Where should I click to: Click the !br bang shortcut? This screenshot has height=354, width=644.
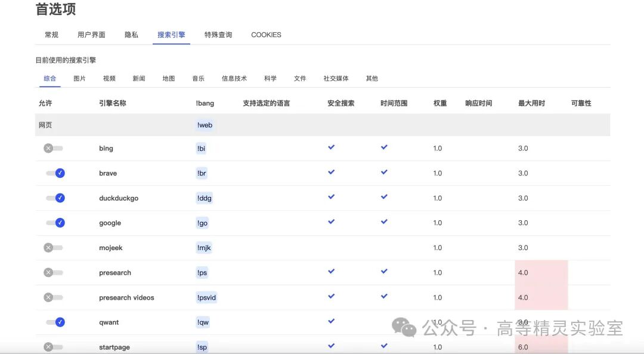tap(202, 173)
